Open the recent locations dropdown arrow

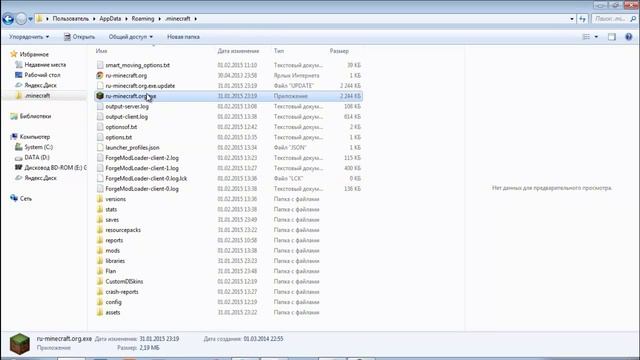tap(30, 19)
